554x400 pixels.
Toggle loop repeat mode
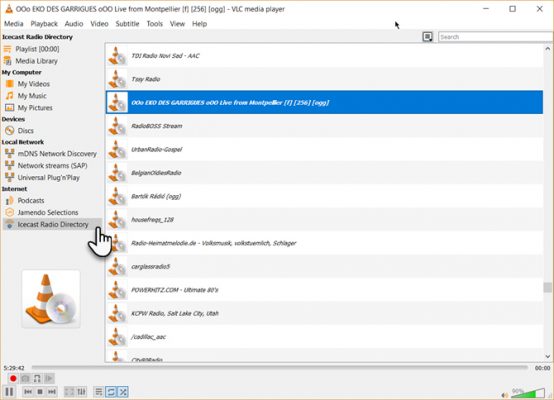tap(111, 392)
